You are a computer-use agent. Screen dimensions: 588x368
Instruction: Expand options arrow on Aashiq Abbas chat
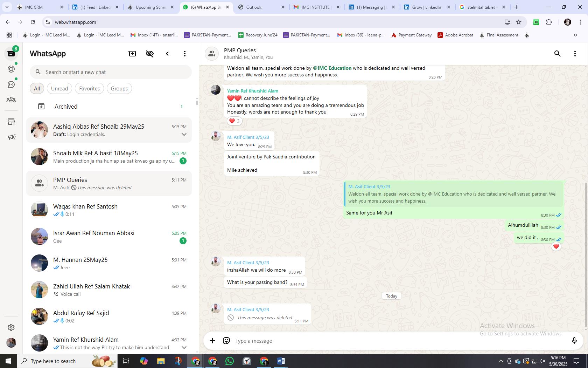[184, 134]
